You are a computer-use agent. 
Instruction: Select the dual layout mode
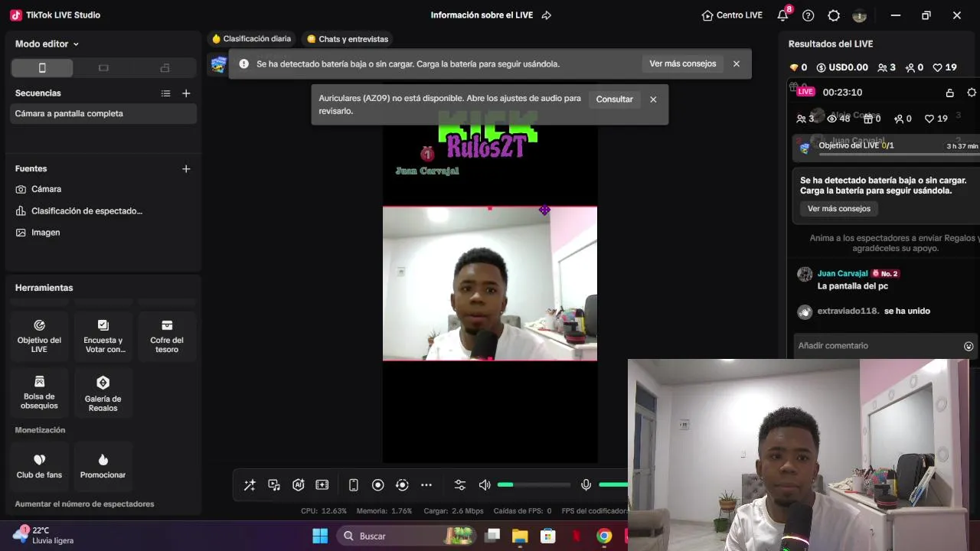coord(165,68)
